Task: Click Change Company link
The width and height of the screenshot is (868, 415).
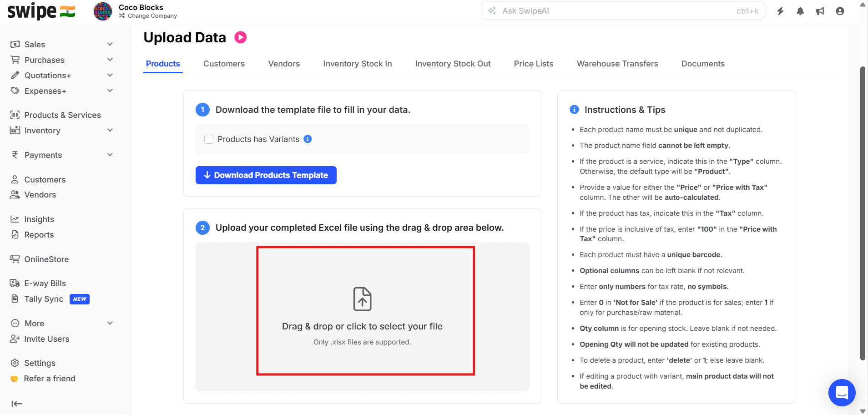Action: click(x=152, y=16)
